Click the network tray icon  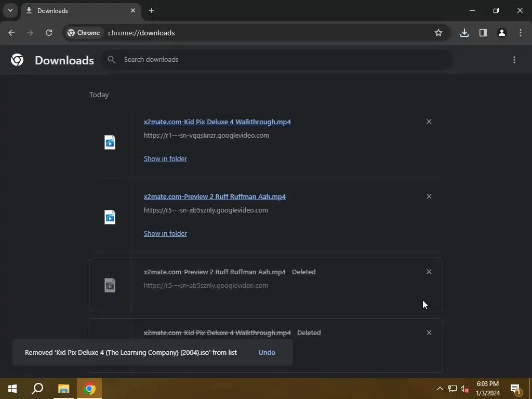tap(453, 389)
